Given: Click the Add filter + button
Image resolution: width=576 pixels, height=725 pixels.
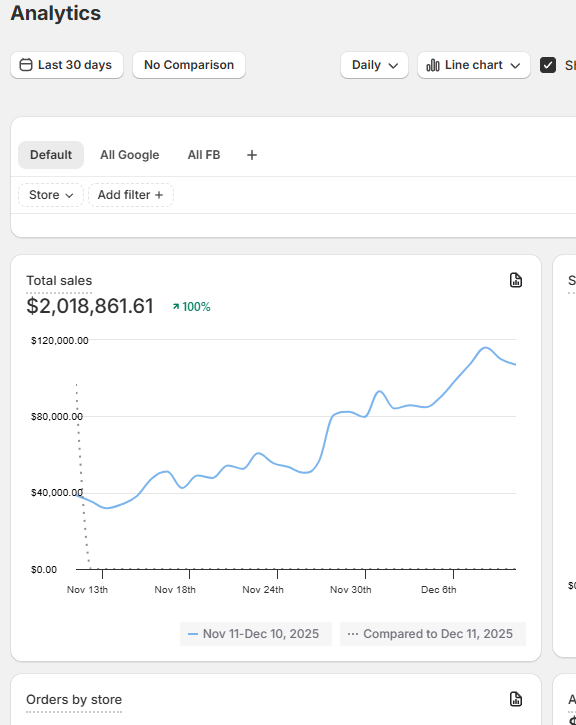Looking at the screenshot, I should (131, 195).
